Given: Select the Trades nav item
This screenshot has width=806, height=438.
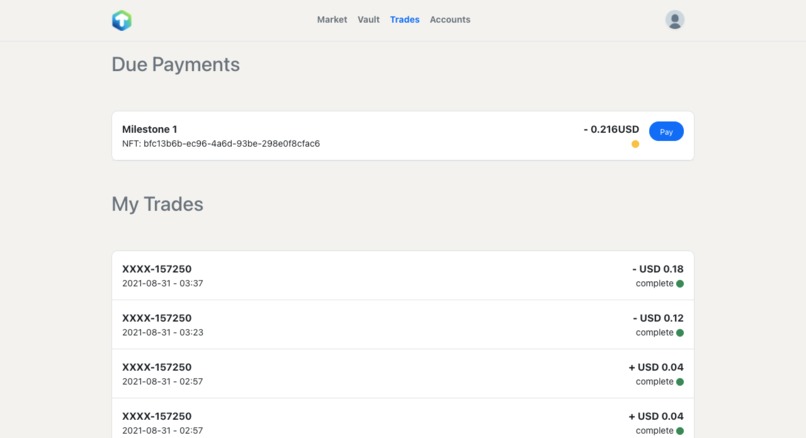Looking at the screenshot, I should click(x=405, y=20).
